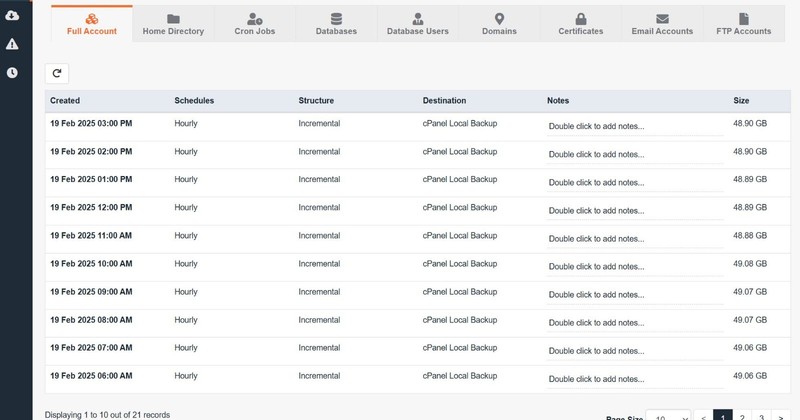800x420 pixels.
Task: Click Hourly schedule in 03:00 PM row
Action: click(186, 123)
